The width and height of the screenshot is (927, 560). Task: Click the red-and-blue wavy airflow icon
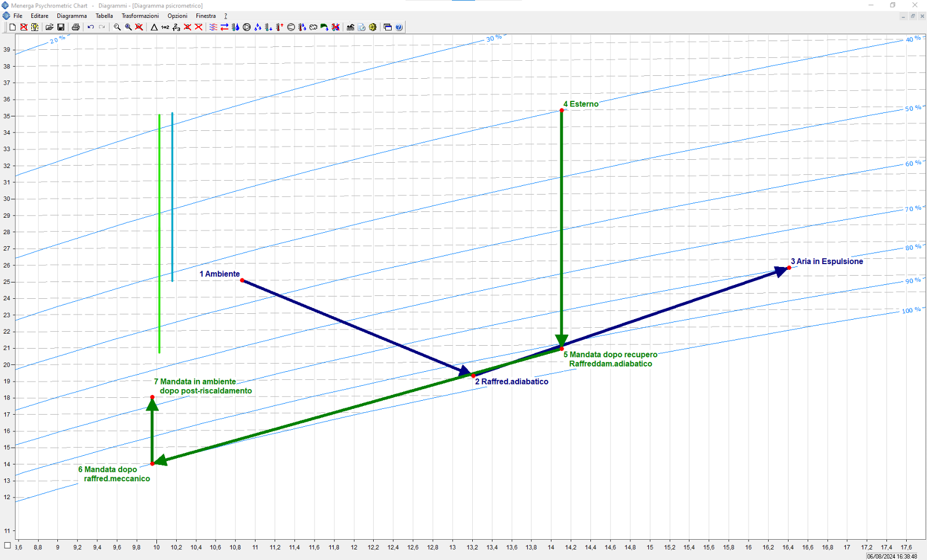pyautogui.click(x=213, y=27)
